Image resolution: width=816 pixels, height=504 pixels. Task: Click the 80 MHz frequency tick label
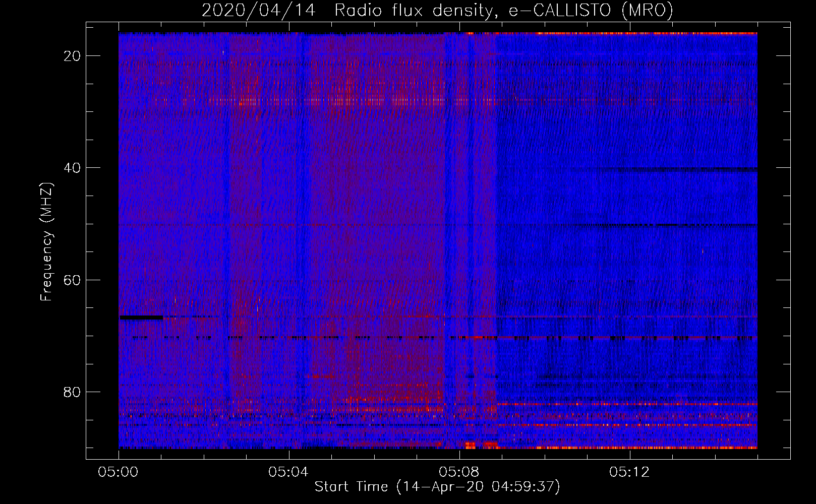(x=72, y=392)
